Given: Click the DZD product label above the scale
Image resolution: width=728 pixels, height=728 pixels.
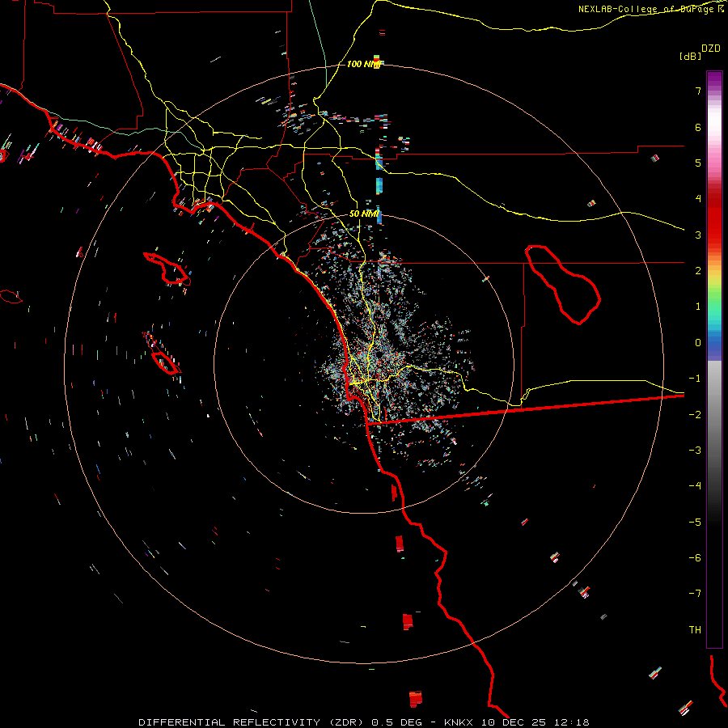Looking at the screenshot, I should 711,49.
